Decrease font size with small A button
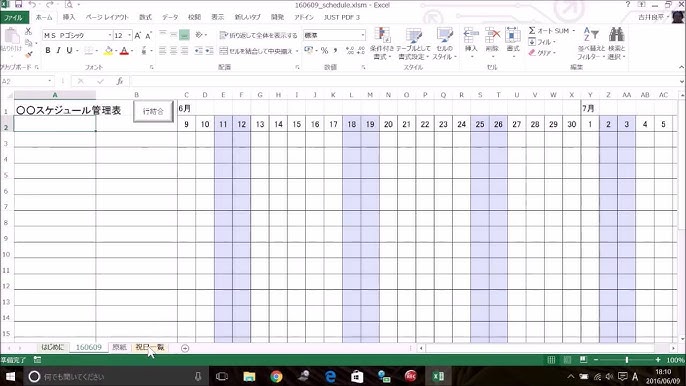Viewport: 686px width, 386px height. [x=148, y=35]
